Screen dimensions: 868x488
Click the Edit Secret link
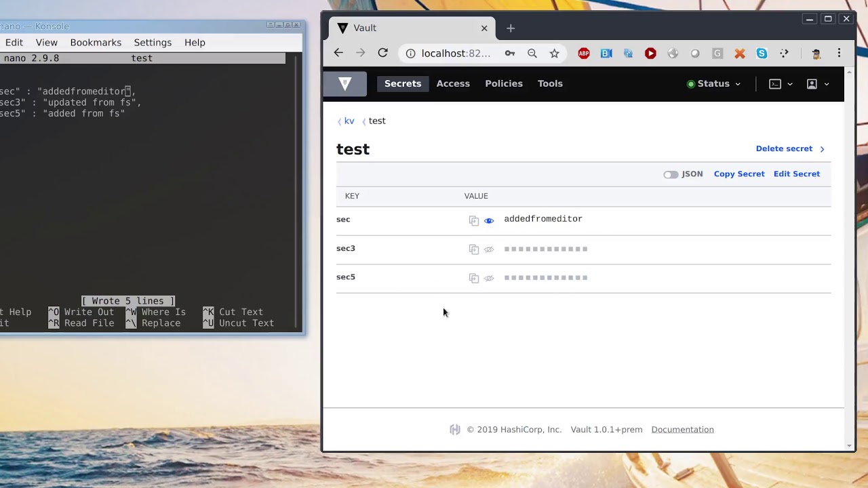point(796,174)
